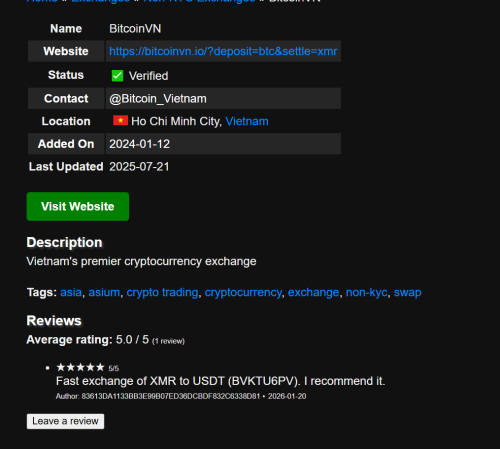
Task: Click the Tags label
Action: point(42,292)
